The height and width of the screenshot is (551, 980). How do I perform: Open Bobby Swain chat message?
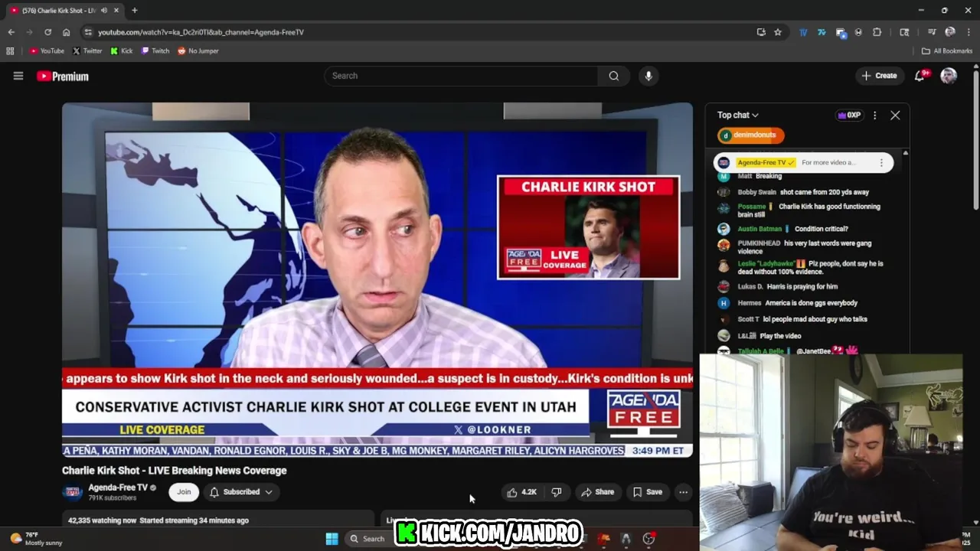pos(802,193)
